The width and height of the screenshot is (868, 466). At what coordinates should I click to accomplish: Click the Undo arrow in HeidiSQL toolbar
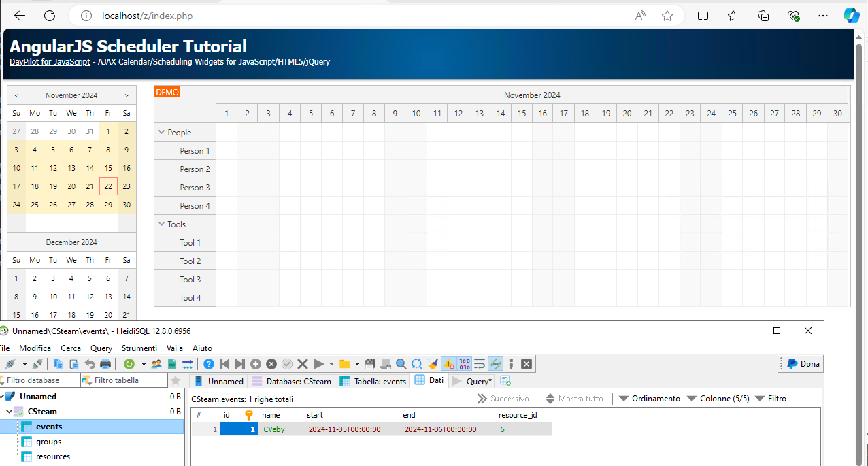(90, 364)
